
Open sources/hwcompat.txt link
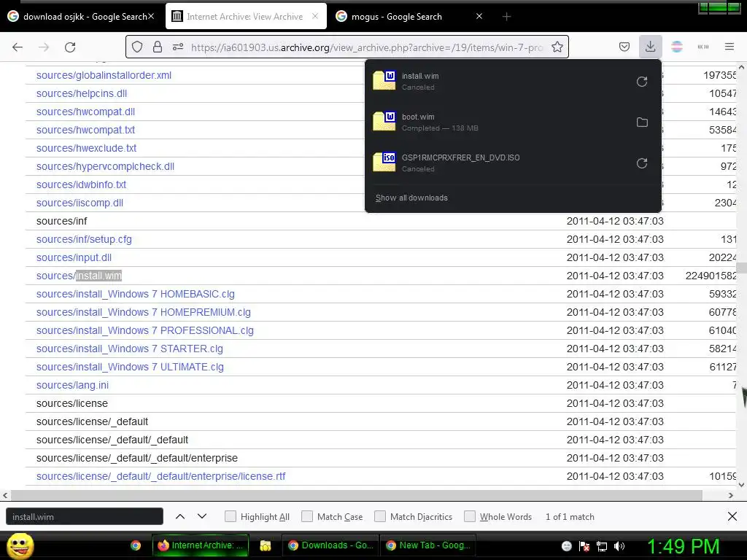coord(86,130)
